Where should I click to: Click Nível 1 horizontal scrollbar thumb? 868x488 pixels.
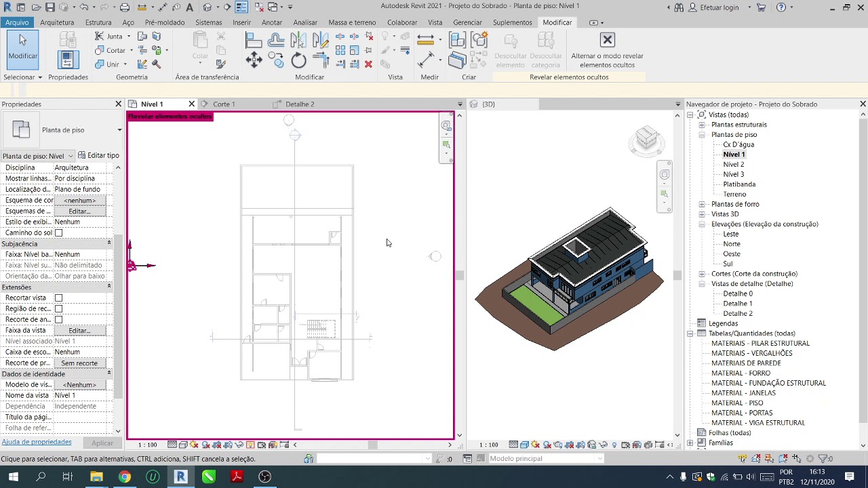point(372,445)
